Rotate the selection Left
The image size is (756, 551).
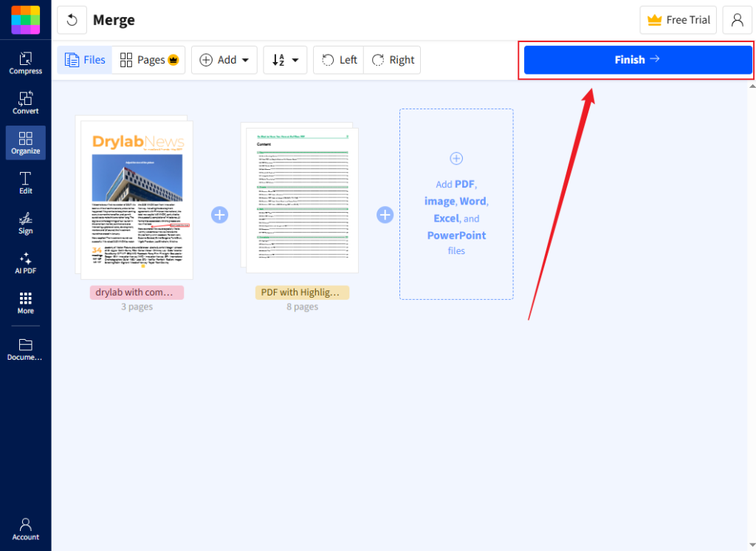pos(338,60)
